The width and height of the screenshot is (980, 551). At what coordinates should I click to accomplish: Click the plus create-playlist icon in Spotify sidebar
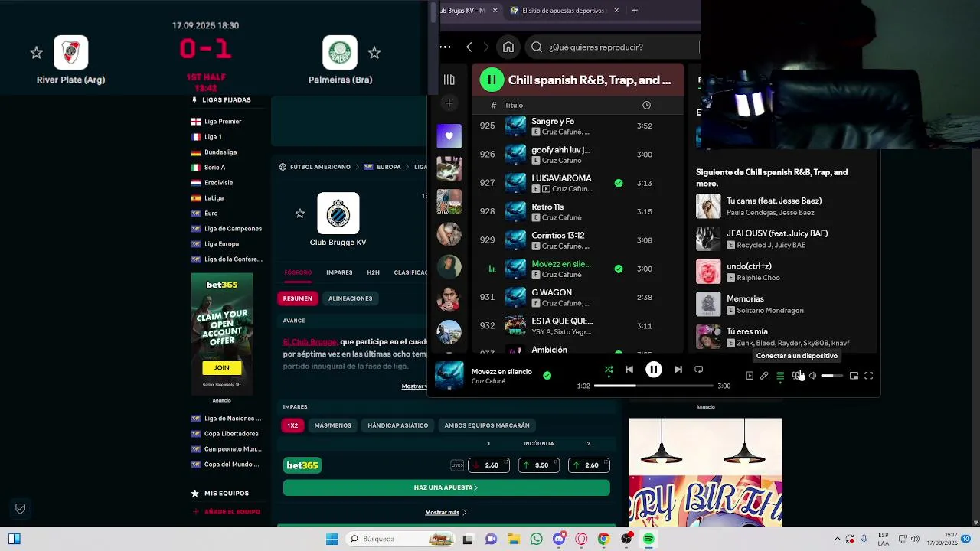click(x=449, y=103)
